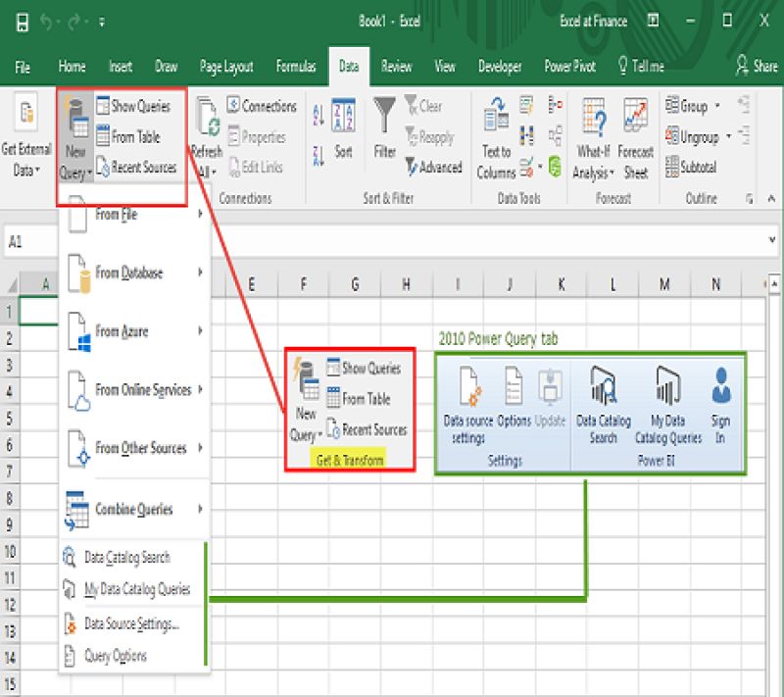Open the Outline dialog launcher
The image size is (784, 697).
click(749, 199)
